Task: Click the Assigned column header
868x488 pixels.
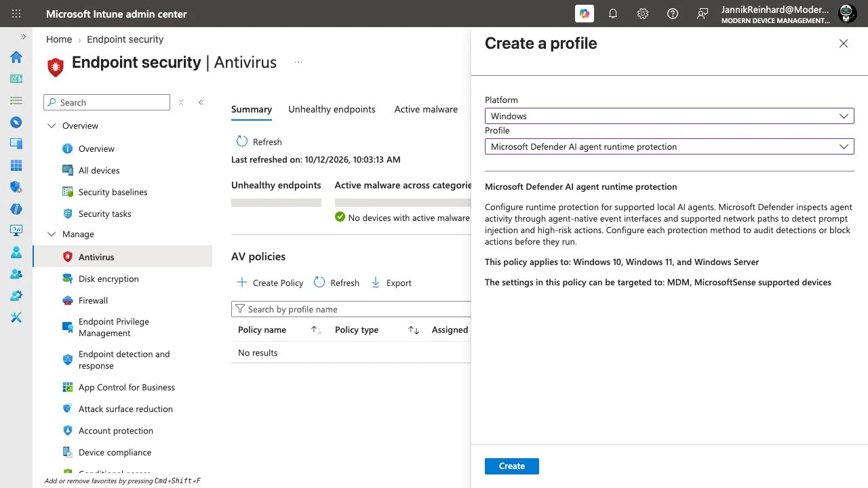Action: click(450, 329)
